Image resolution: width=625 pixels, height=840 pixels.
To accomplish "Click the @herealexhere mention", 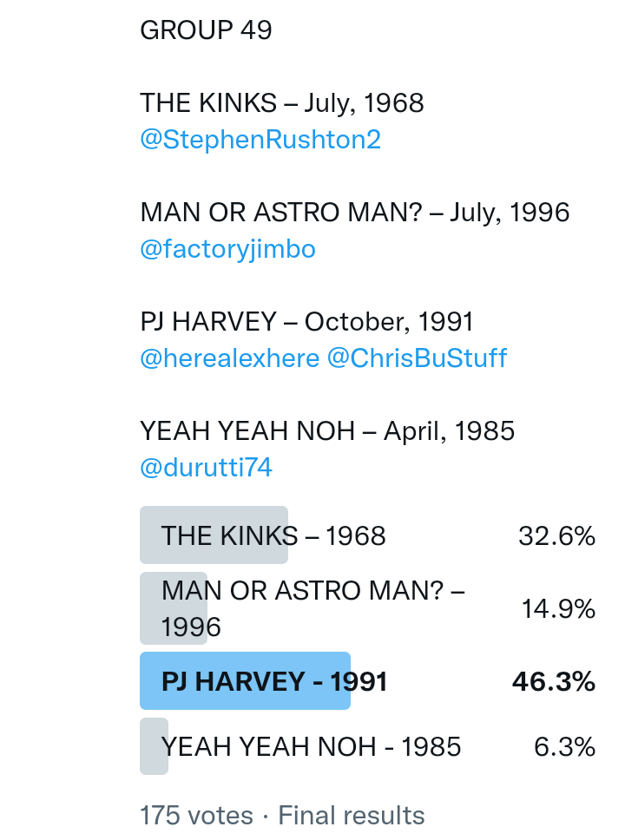I will pos(229,358).
